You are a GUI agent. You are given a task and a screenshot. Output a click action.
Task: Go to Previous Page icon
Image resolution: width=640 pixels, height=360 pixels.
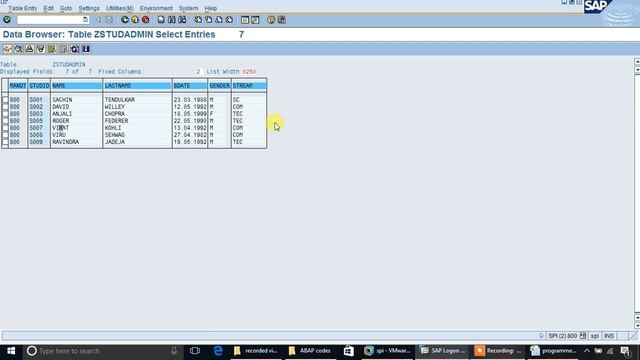(209, 20)
